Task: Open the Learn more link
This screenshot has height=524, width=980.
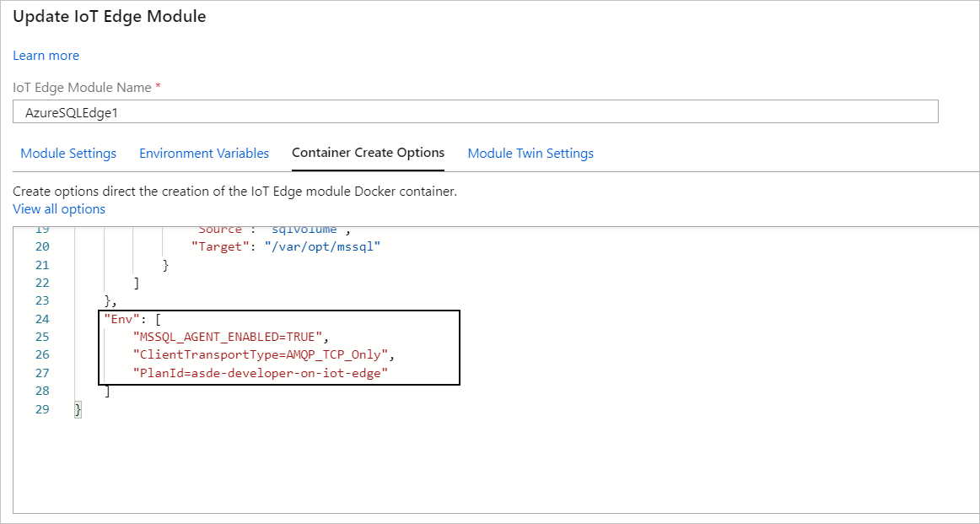Action: point(46,55)
